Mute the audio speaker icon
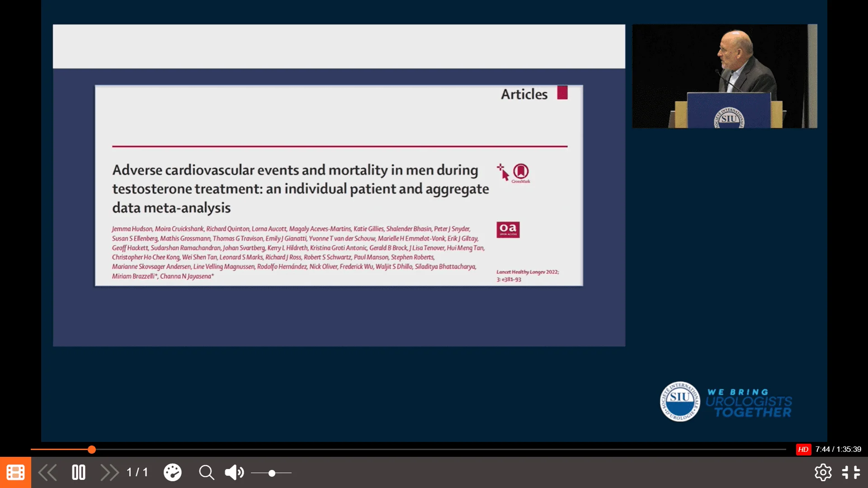 (x=234, y=473)
